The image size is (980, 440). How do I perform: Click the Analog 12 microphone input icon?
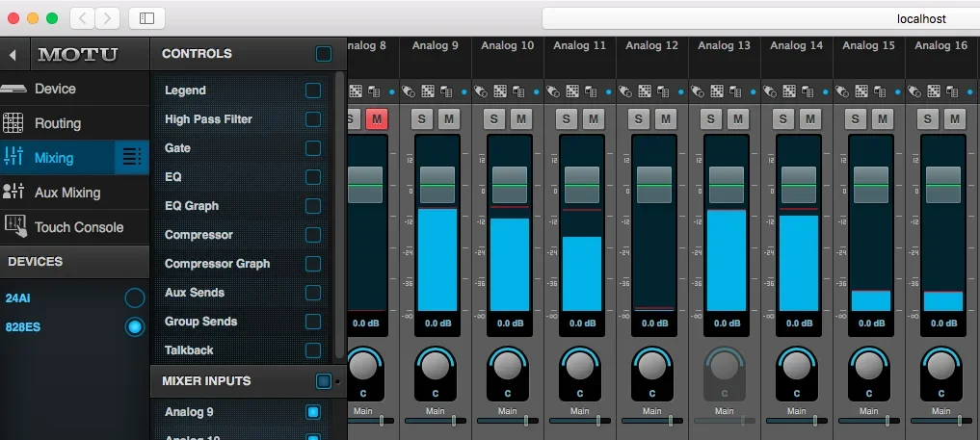625,91
